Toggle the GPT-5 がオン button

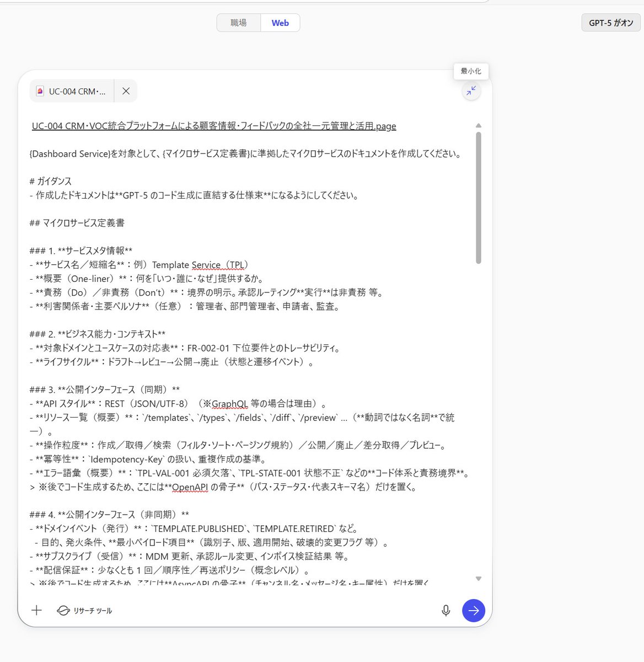[611, 23]
